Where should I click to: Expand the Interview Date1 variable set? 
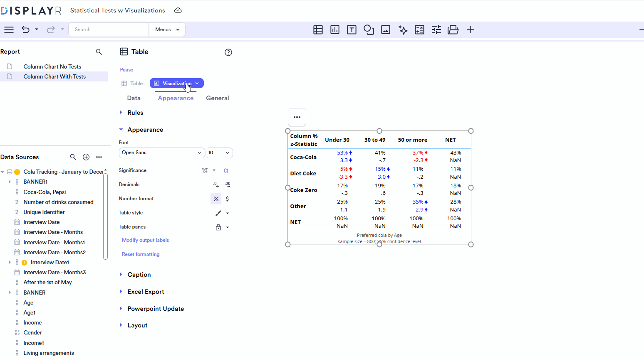(x=10, y=263)
